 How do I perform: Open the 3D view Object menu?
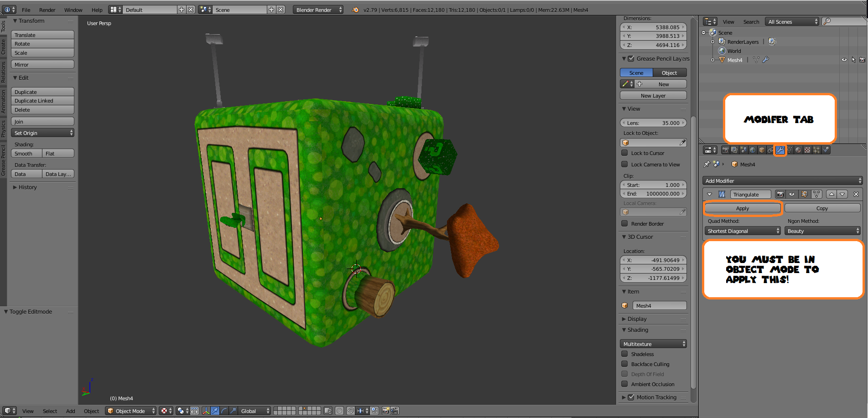click(91, 411)
